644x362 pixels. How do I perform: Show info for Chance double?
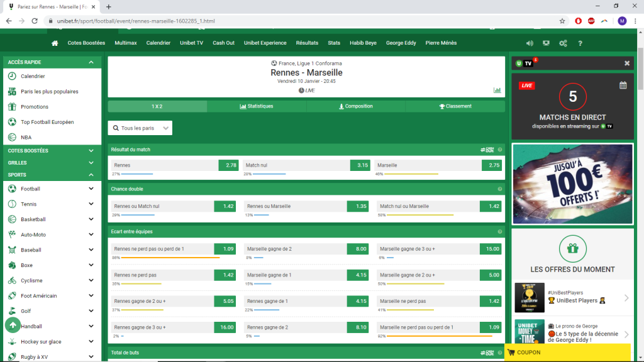tap(500, 189)
